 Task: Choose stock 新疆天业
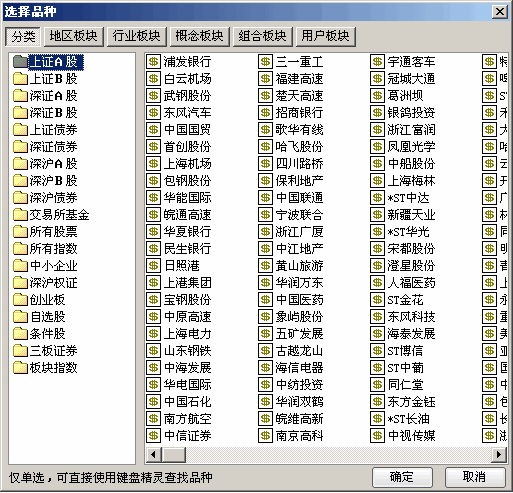(x=411, y=215)
